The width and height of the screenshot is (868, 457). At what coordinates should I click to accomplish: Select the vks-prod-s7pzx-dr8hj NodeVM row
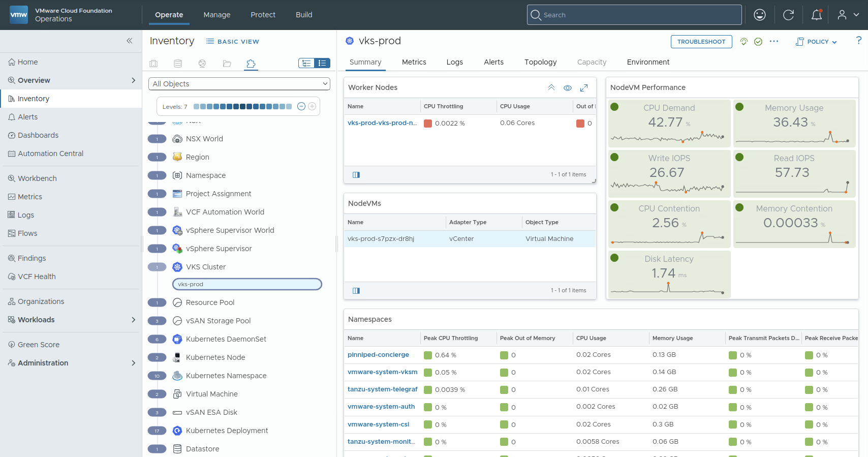(x=470, y=239)
